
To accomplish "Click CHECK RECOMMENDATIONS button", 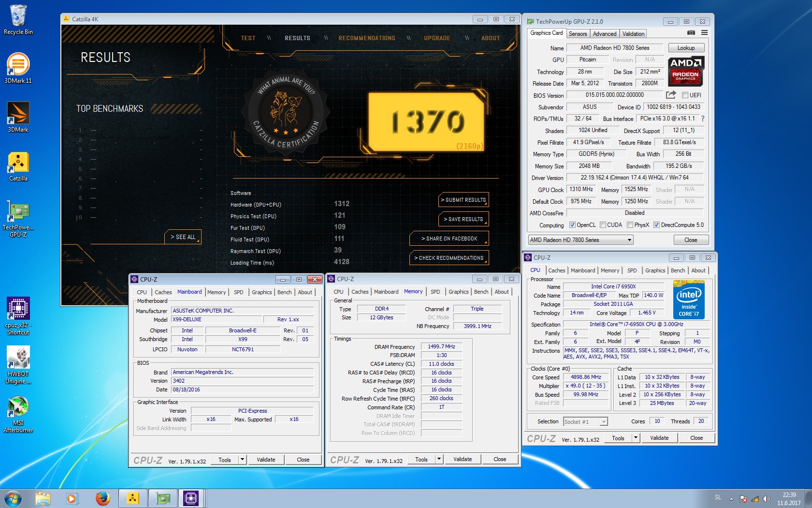I will coord(449,258).
